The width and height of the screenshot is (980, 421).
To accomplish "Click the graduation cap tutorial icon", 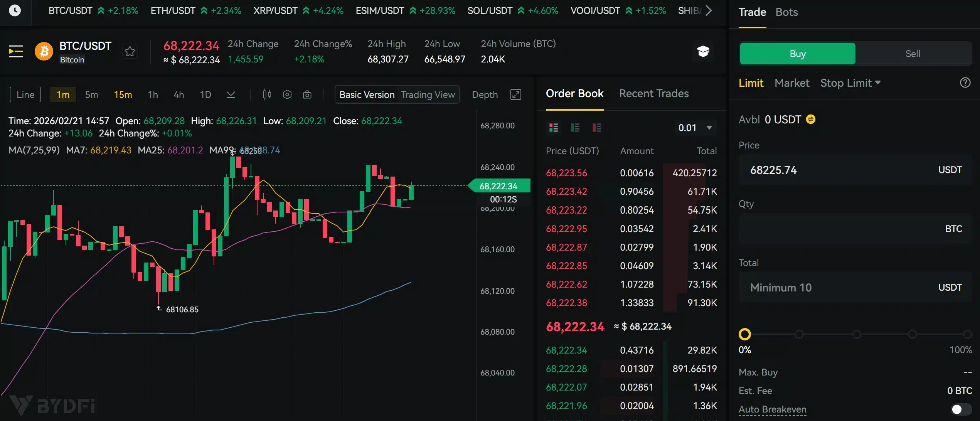I will pyautogui.click(x=703, y=51).
